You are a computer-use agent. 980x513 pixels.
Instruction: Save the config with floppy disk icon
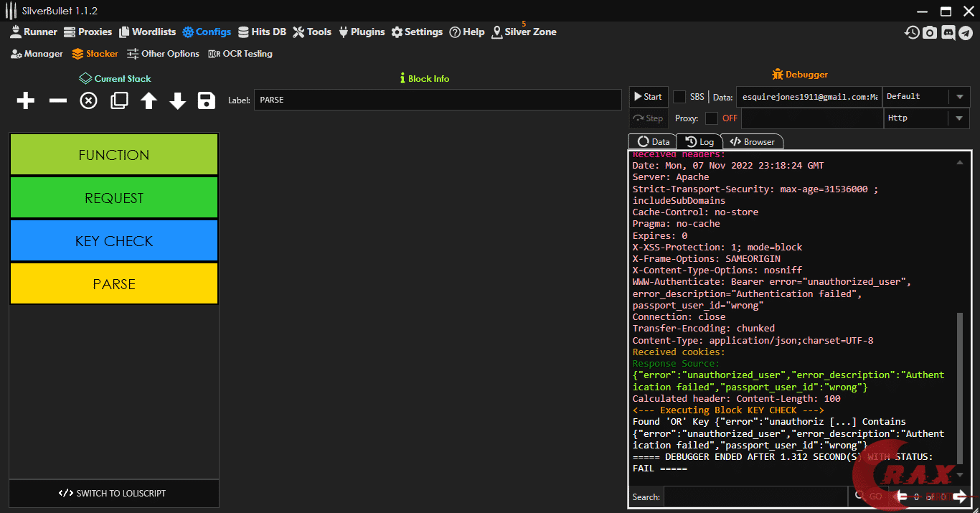pos(207,101)
